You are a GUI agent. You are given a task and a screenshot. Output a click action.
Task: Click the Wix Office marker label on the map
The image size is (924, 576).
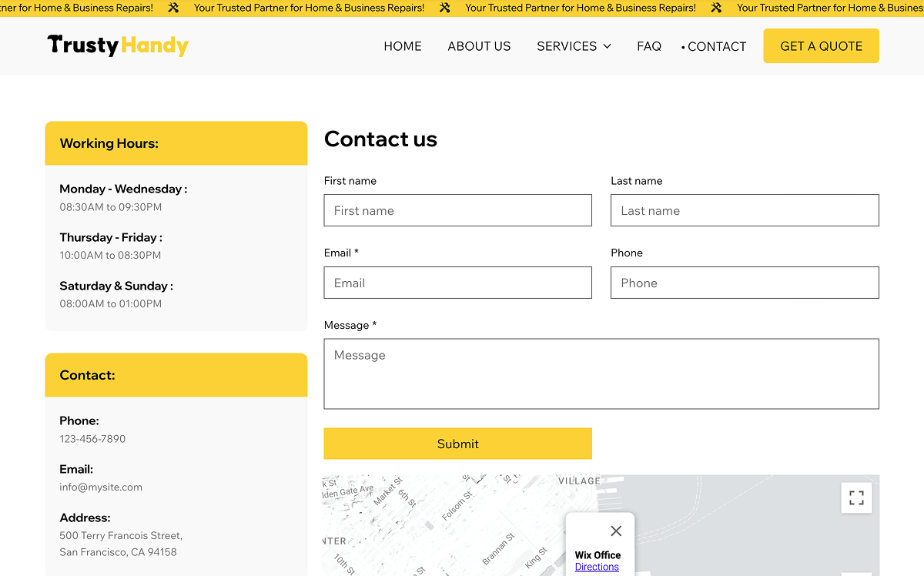point(598,554)
